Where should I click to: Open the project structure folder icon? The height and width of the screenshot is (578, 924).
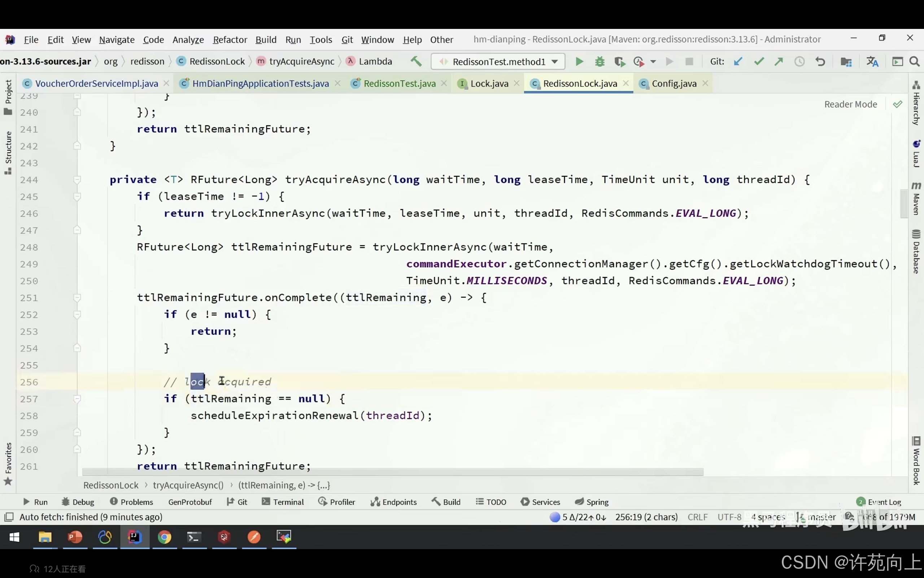[846, 61]
